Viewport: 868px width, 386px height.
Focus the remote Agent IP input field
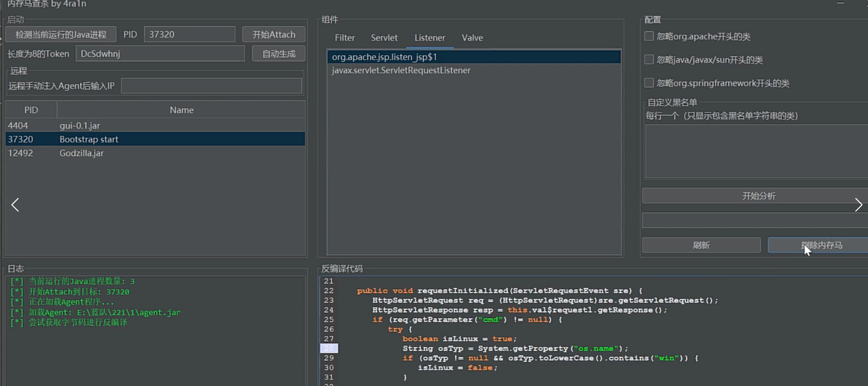[x=212, y=86]
